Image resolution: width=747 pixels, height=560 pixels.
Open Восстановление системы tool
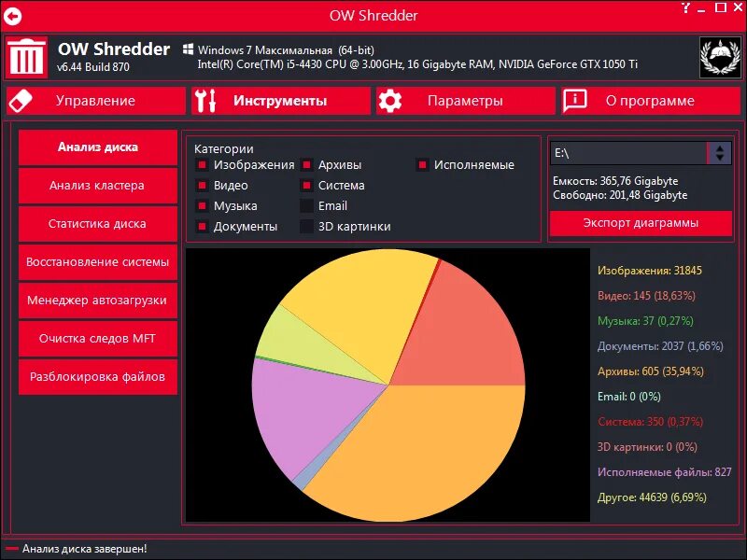coord(98,262)
